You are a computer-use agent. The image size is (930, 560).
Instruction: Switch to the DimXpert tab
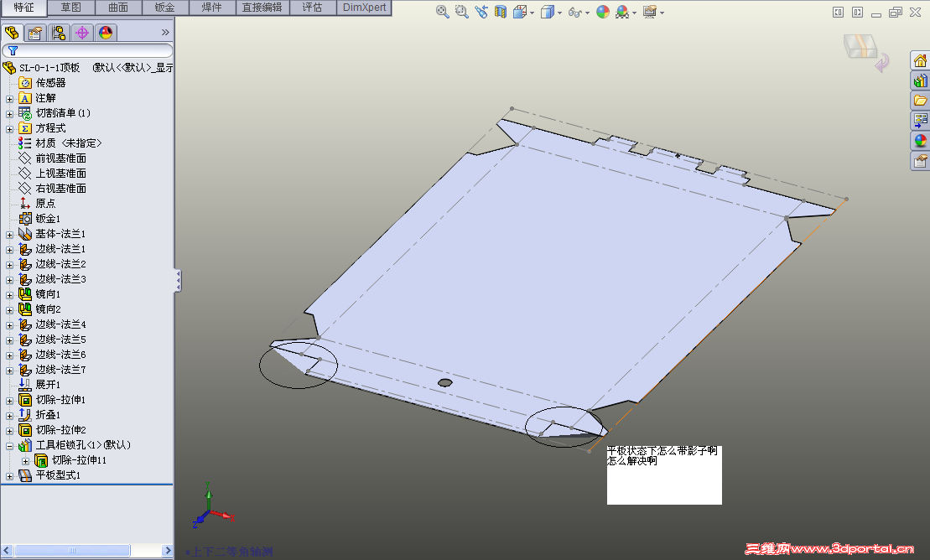[x=364, y=8]
